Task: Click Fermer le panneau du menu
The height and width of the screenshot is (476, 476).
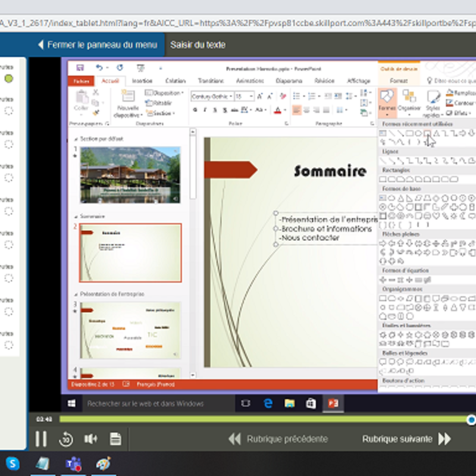Action: (98, 45)
